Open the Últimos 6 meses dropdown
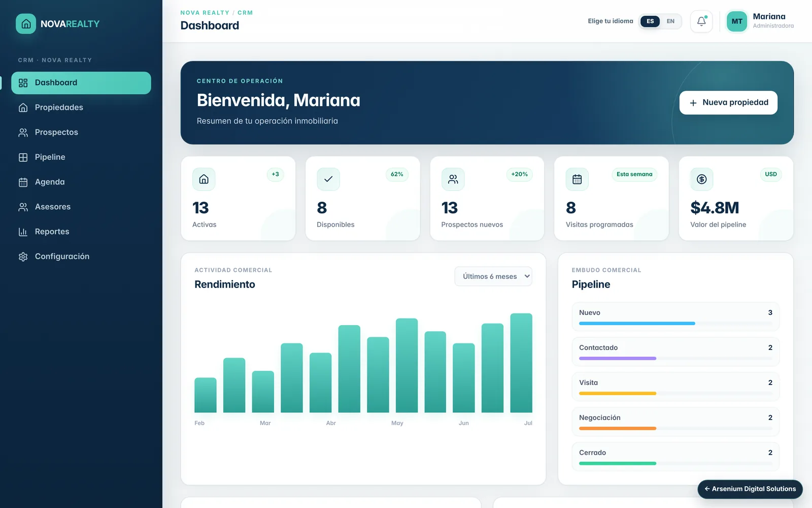The width and height of the screenshot is (812, 508). point(493,276)
